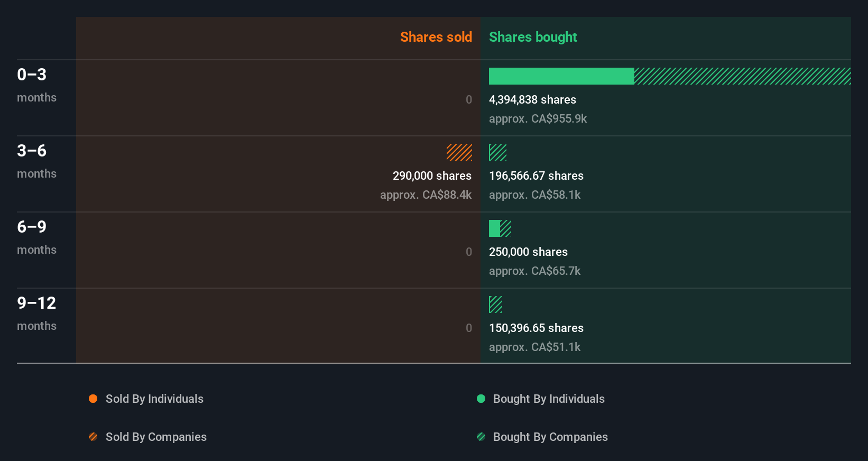Click the zero sold value in 6–9 months row
Image resolution: width=868 pixels, height=461 pixels.
tap(468, 252)
